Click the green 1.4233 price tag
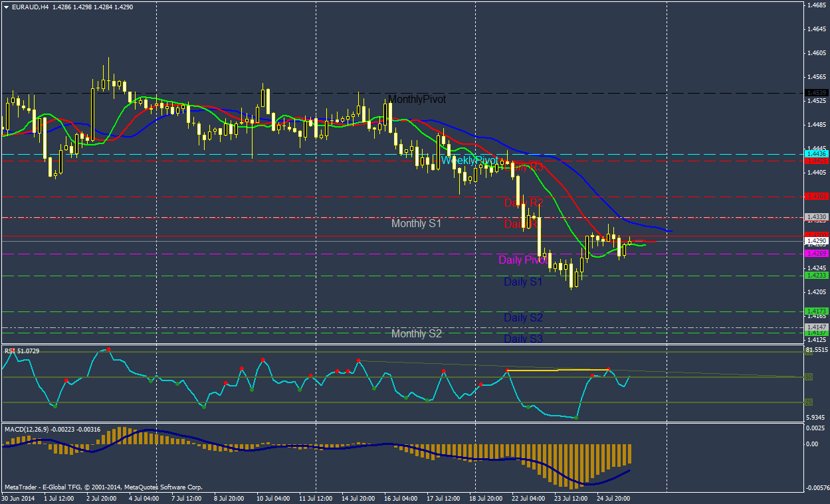This screenshot has height=504, width=830. pos(815,275)
